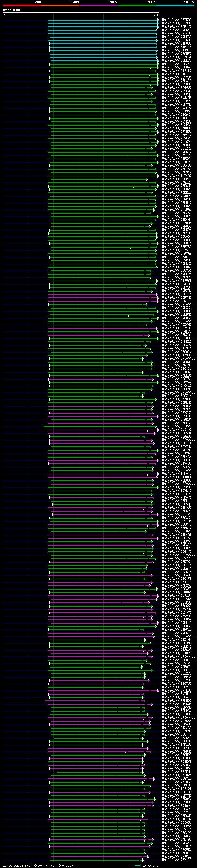This screenshot has height=868, width=197.
Task: Select hit label UniRef100_B3JK41
Action: [176, 372]
